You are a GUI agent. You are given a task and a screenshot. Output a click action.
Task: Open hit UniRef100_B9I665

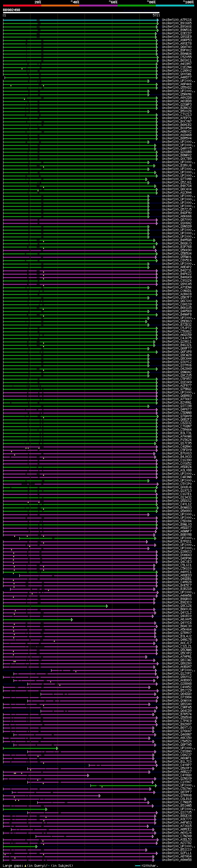pos(177,23)
